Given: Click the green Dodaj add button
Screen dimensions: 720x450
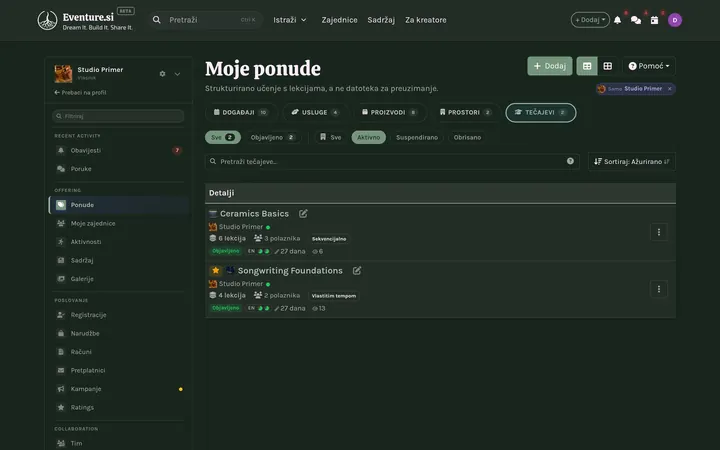Looking at the screenshot, I should [550, 66].
